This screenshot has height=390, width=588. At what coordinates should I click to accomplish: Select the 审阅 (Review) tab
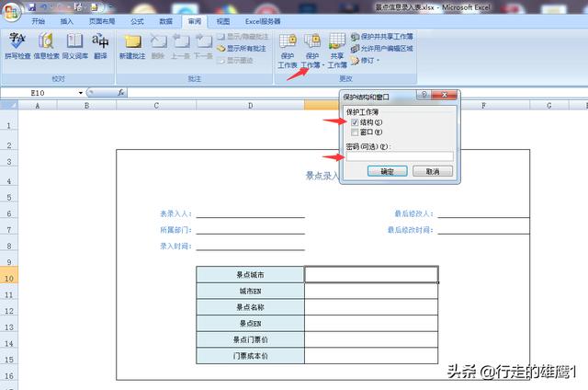[194, 21]
